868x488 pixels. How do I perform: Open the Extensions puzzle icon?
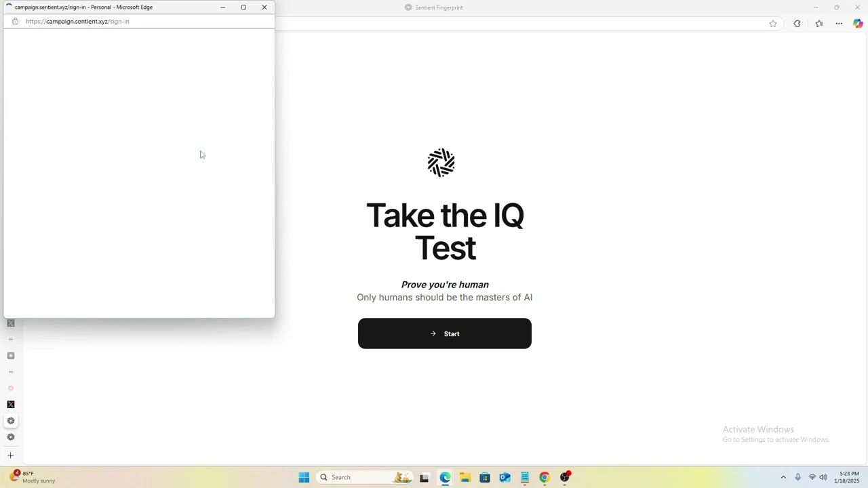[x=797, y=24]
